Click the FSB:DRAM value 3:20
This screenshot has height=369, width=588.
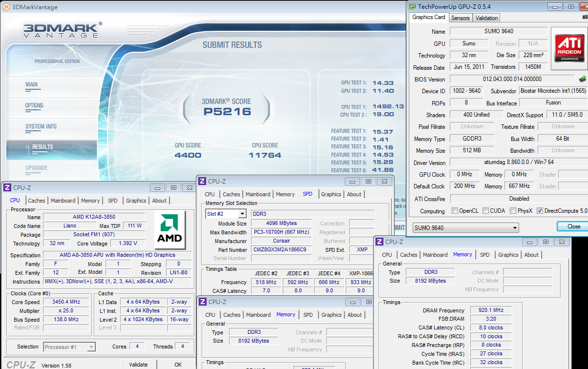tap(491, 319)
